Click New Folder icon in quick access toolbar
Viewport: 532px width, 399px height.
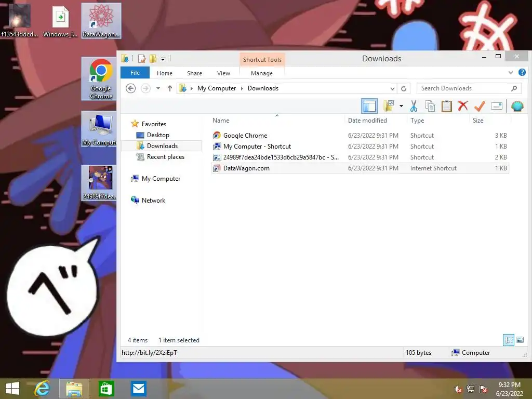tap(153, 59)
